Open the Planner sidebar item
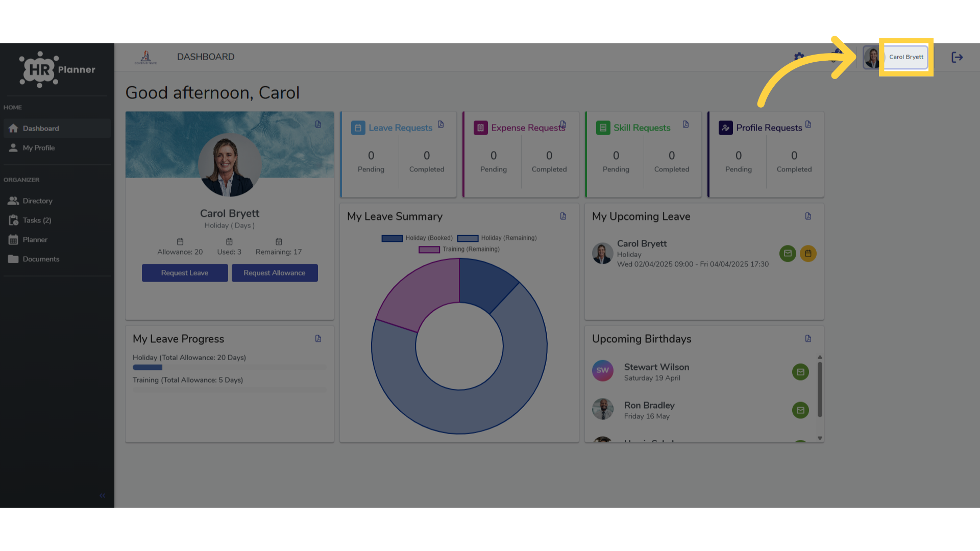This screenshot has width=980, height=551. (57, 240)
